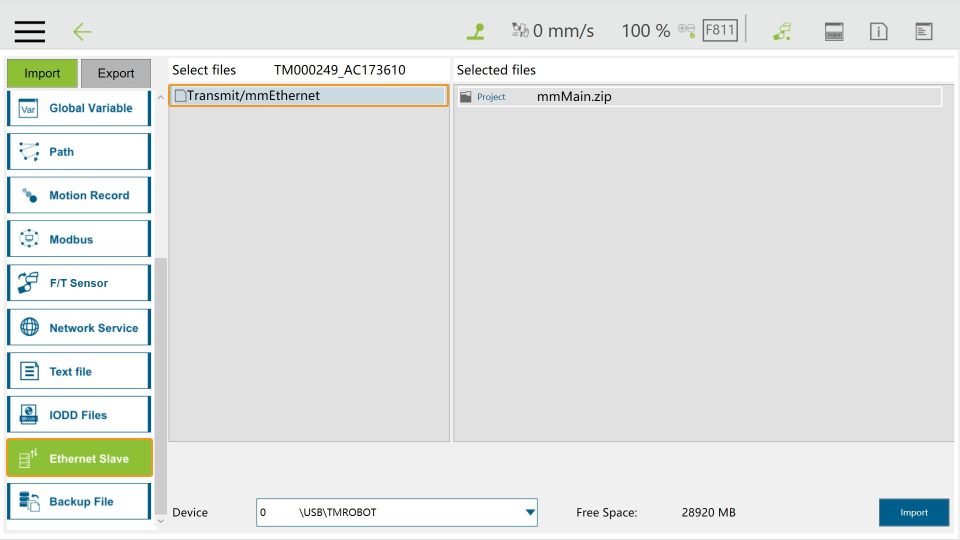This screenshot has width=960, height=540.
Task: Select Network Service category
Action: pyautogui.click(x=79, y=328)
